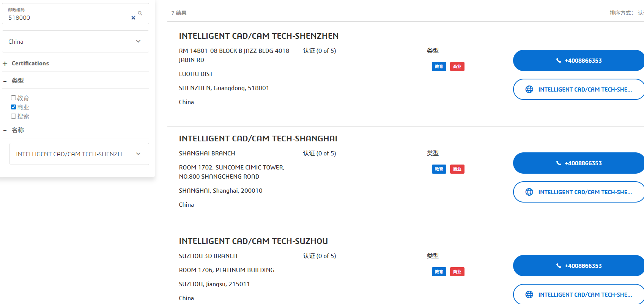The height and width of the screenshot is (304, 644).
Task: Open the INTELLIGENT CAD/CAM TECH-SUZHOU title
Action: coord(254,241)
